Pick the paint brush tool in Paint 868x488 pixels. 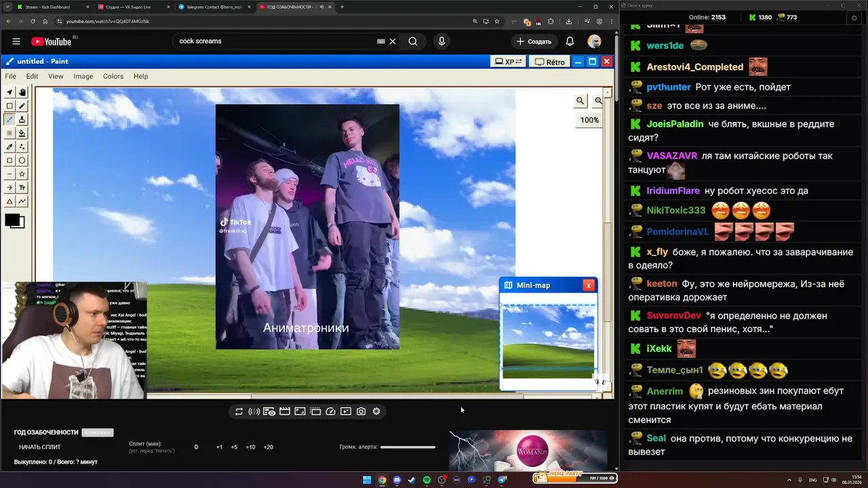(22, 119)
